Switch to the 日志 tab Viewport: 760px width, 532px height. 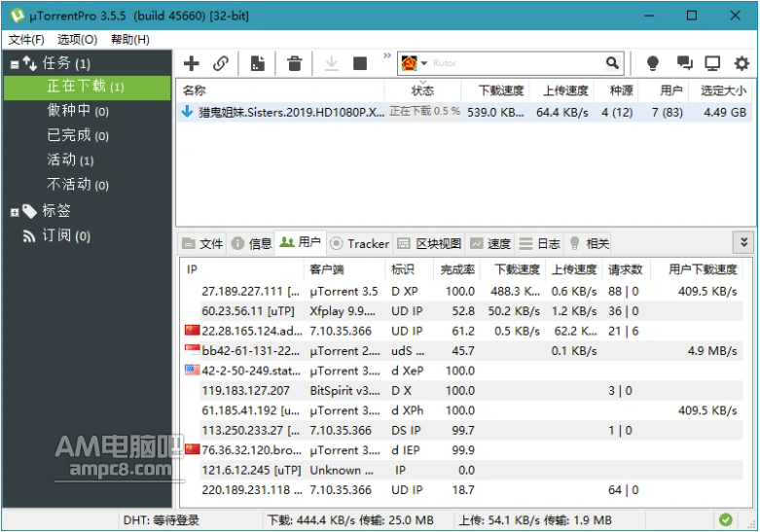539,243
